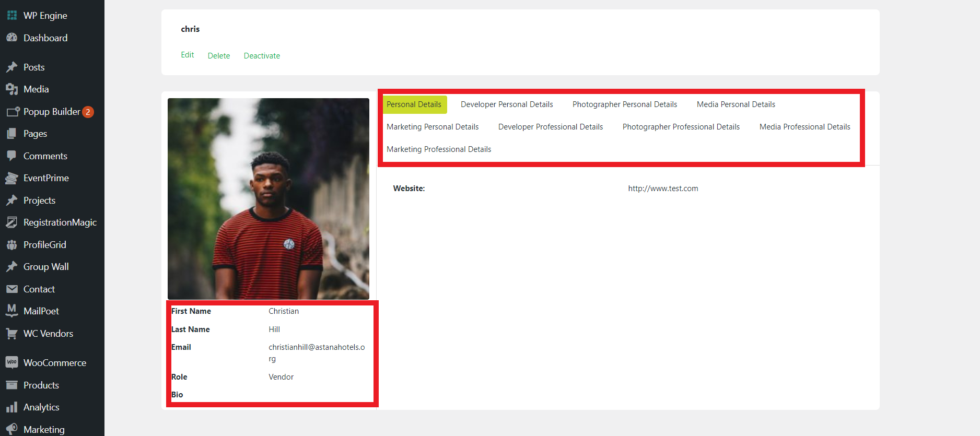Open the ProfileGrid menu
The height and width of the screenshot is (436, 980).
tap(45, 244)
